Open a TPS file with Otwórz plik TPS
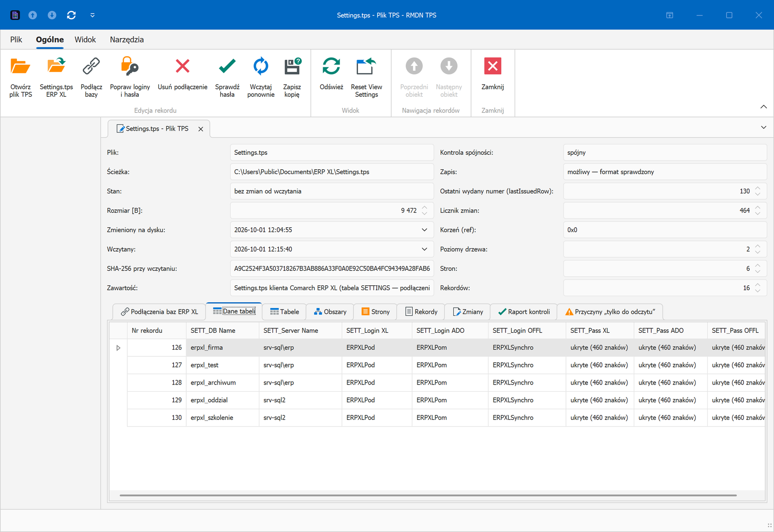Screen dimensions: 774x532 point(20,77)
